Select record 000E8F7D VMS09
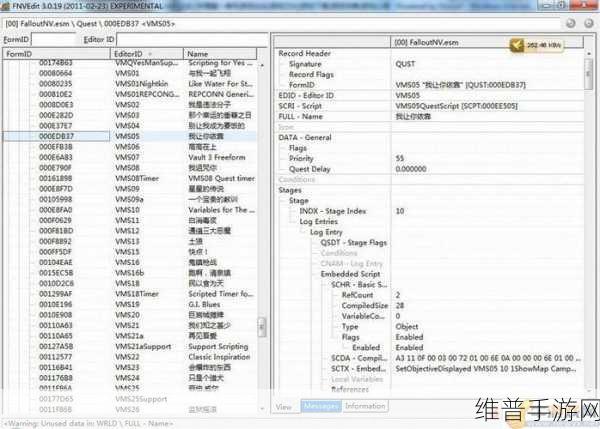The width and height of the screenshot is (600, 429). pos(130,189)
